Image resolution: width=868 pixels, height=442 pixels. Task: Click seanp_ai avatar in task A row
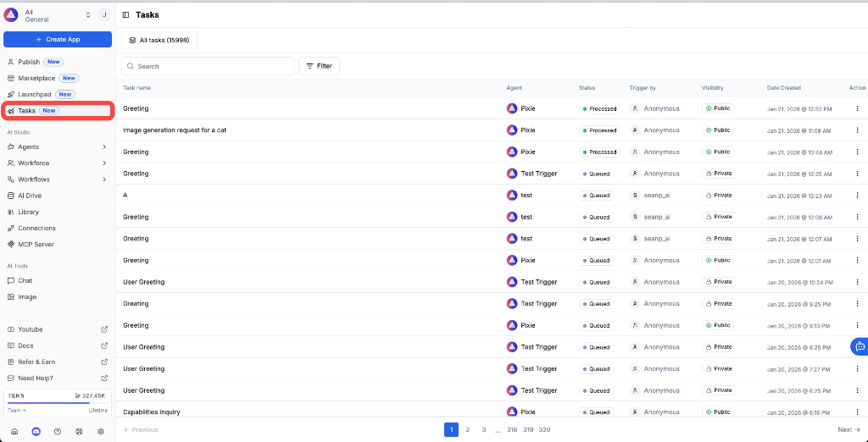point(635,196)
